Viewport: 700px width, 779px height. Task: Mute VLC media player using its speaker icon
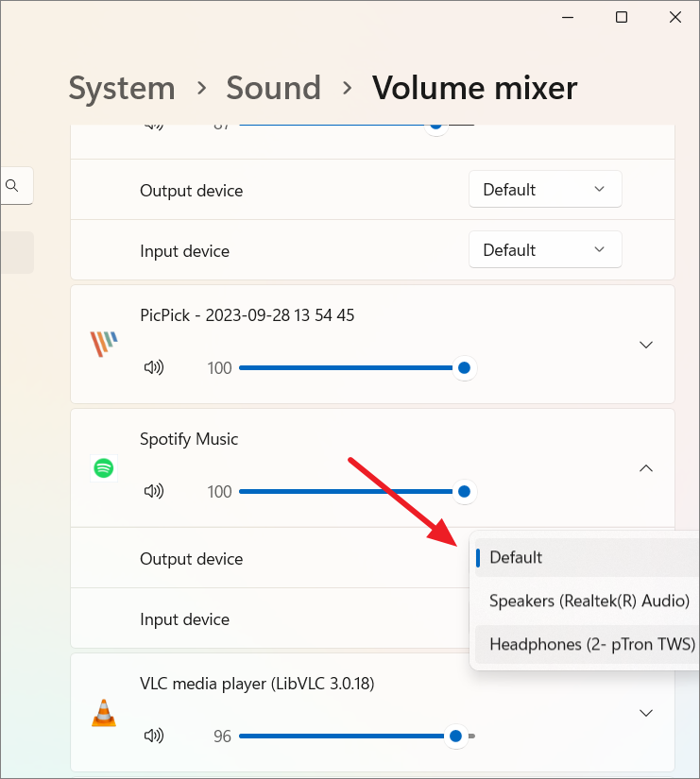(153, 735)
